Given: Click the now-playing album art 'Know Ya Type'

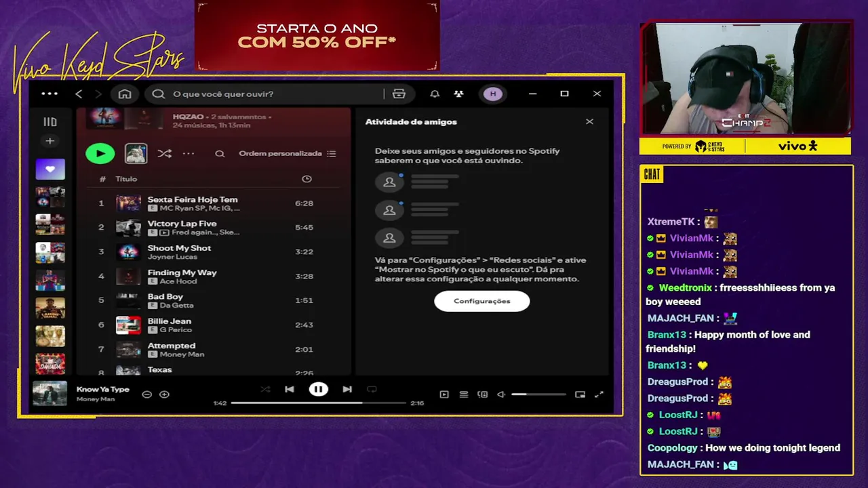Looking at the screenshot, I should pos(50,394).
